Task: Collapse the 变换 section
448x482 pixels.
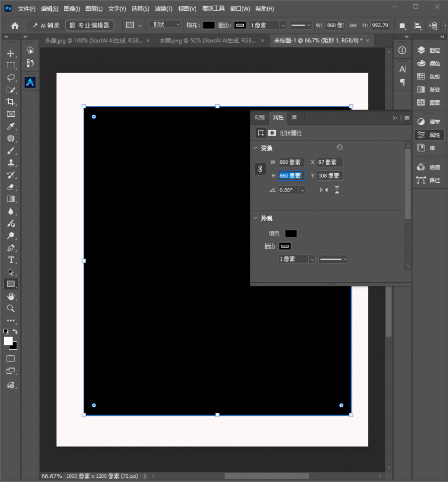Action: (256, 148)
